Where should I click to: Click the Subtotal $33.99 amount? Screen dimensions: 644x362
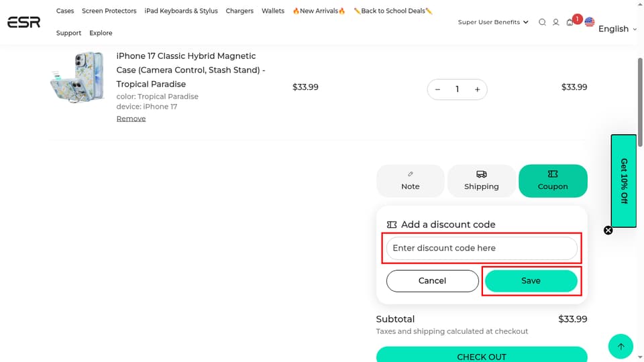pyautogui.click(x=572, y=319)
